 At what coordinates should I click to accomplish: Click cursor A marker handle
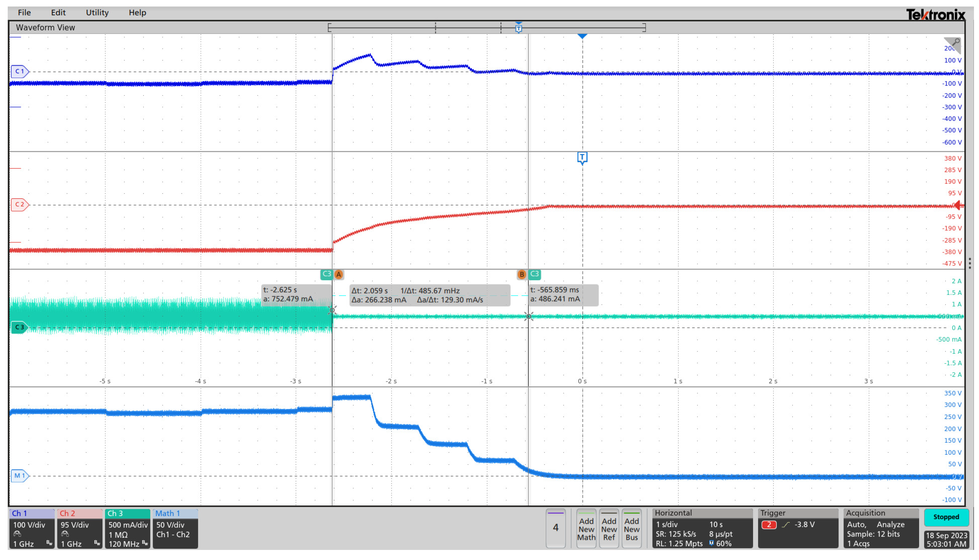pos(339,275)
